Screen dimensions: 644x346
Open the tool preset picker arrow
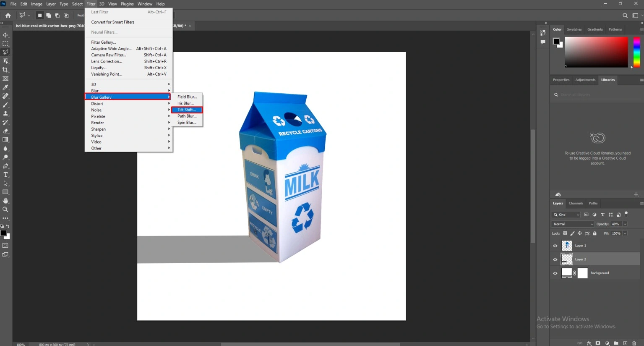[x=29, y=16]
